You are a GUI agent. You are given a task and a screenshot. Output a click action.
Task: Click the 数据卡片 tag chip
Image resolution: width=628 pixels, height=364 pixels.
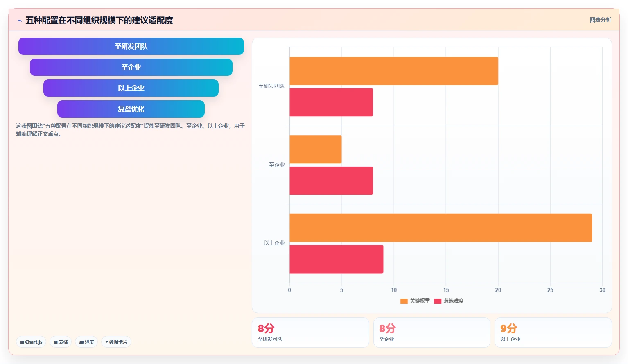(116, 342)
